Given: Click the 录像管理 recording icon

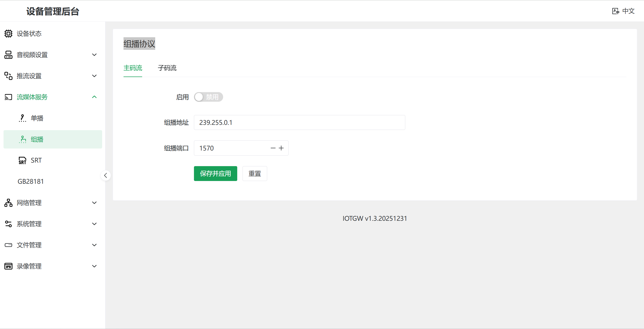Looking at the screenshot, I should pyautogui.click(x=8, y=266).
